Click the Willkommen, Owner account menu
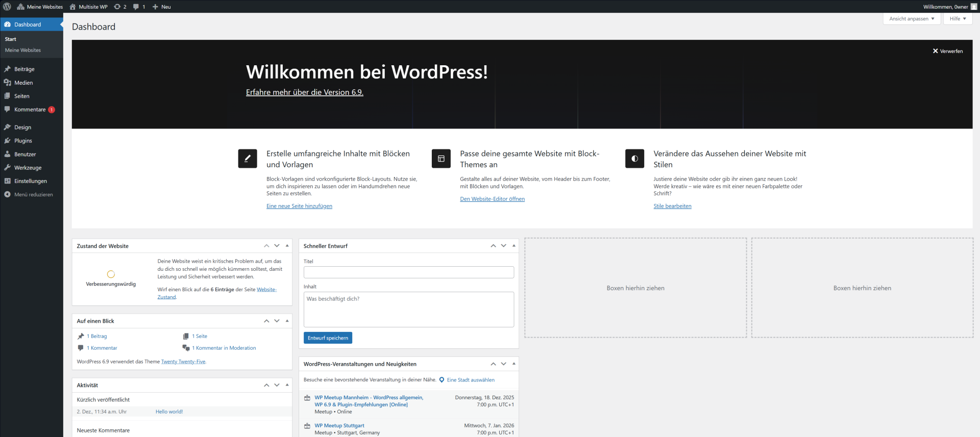This screenshot has width=980, height=437. 950,7
